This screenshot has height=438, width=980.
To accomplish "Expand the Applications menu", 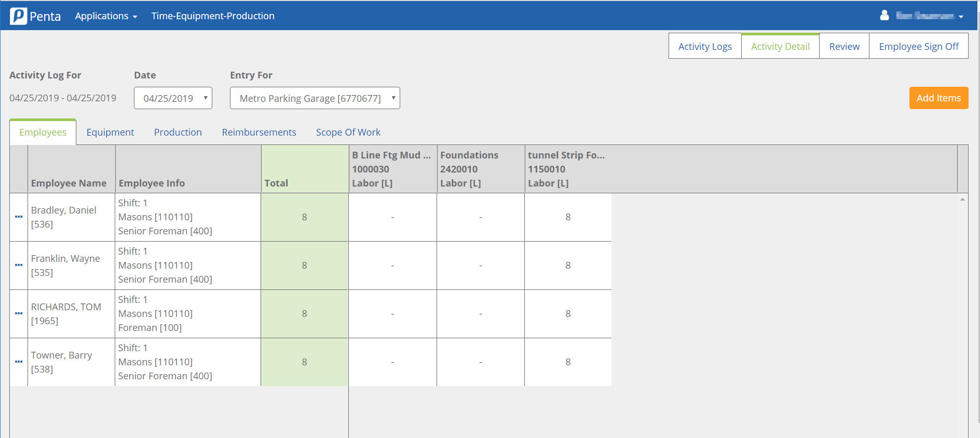I will (106, 16).
